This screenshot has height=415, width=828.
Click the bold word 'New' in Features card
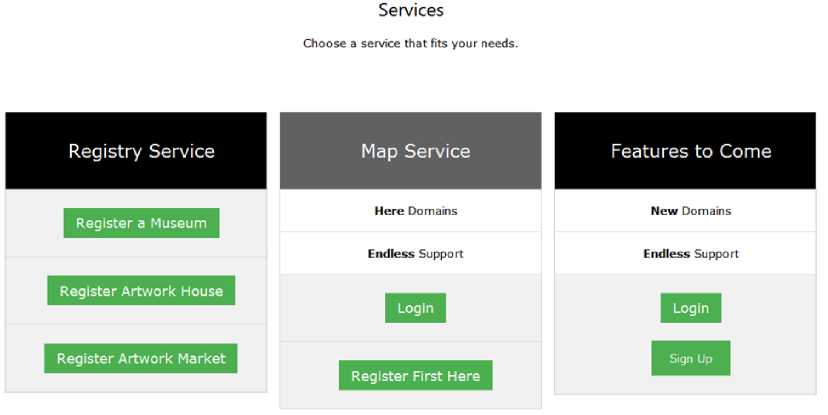click(x=664, y=211)
